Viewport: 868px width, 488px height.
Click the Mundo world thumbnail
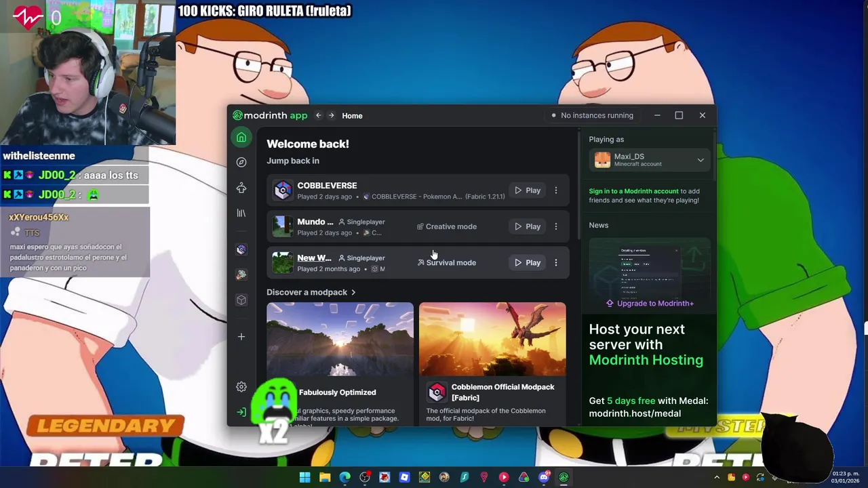[x=283, y=226]
